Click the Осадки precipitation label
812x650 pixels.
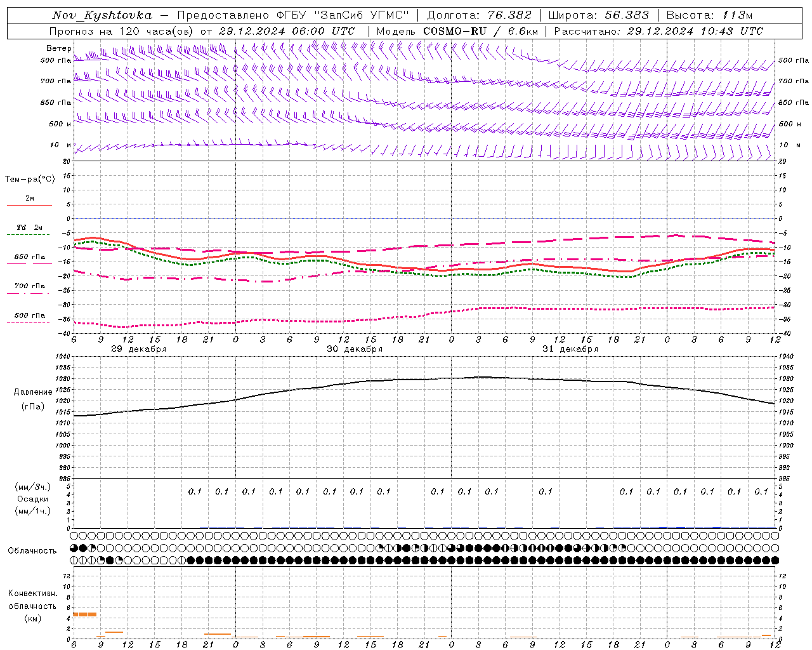tap(33, 499)
